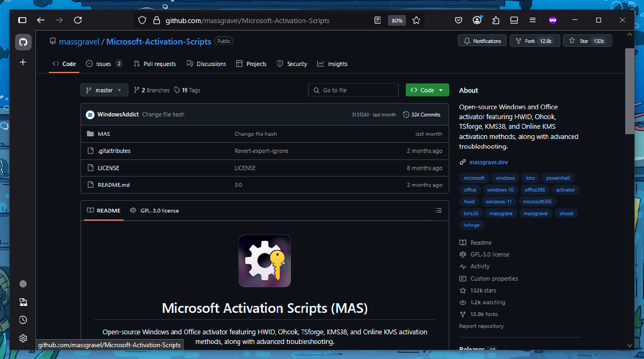Reload the current page
This screenshot has height=359, width=644.
pos(78,20)
